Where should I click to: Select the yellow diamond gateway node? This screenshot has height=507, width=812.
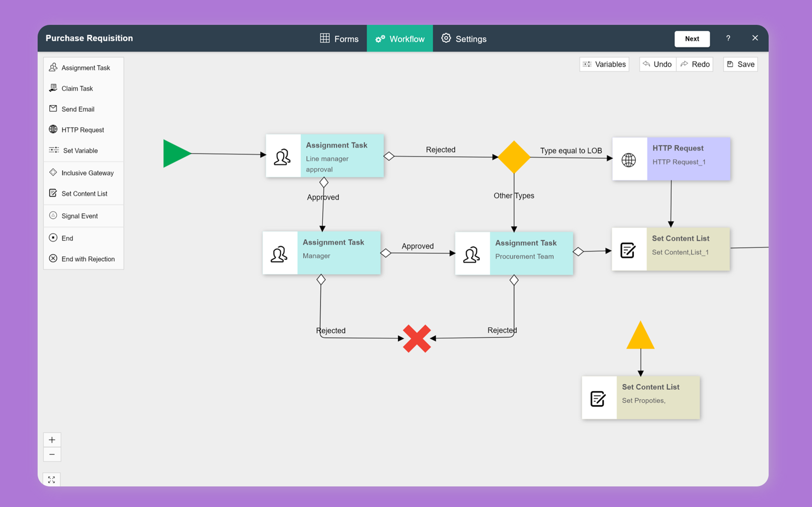pyautogui.click(x=514, y=157)
